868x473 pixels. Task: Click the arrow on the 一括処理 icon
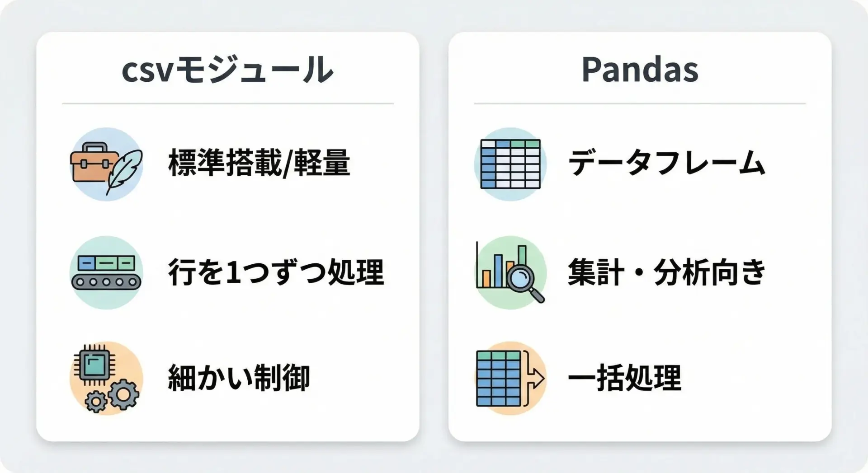click(535, 378)
